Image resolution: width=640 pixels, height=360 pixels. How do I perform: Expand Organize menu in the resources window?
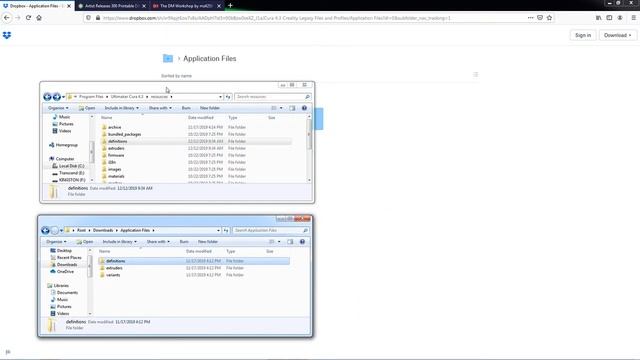(x=58, y=108)
